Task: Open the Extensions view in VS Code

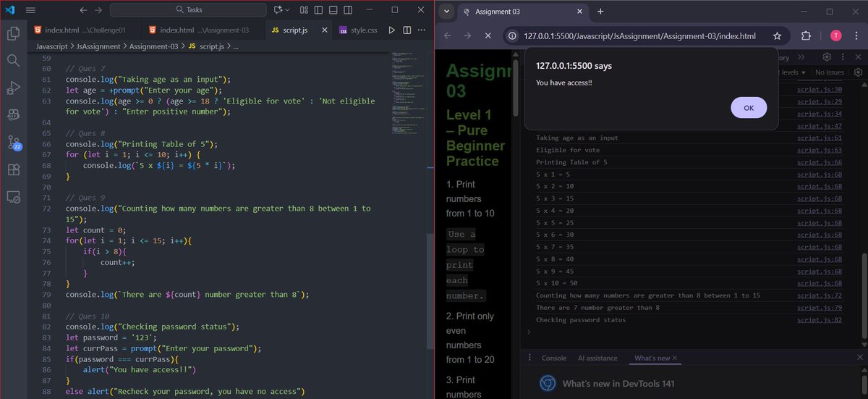Action: tap(13, 169)
